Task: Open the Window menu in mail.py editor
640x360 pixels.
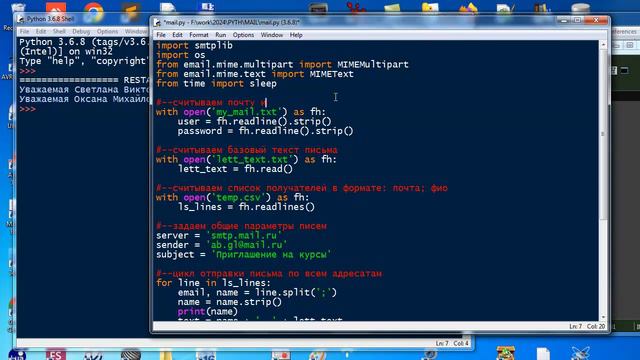Action: coord(272,35)
